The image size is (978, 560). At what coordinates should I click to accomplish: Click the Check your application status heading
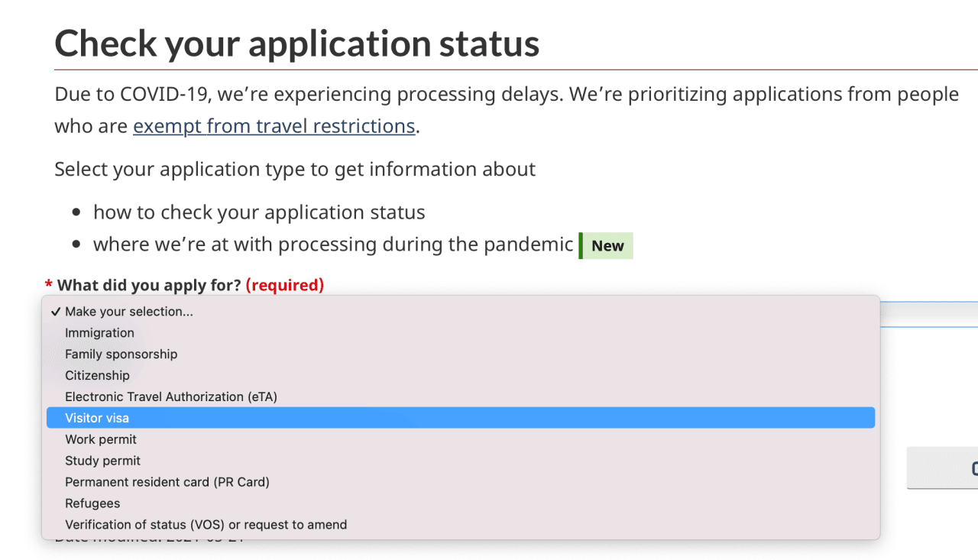296,44
